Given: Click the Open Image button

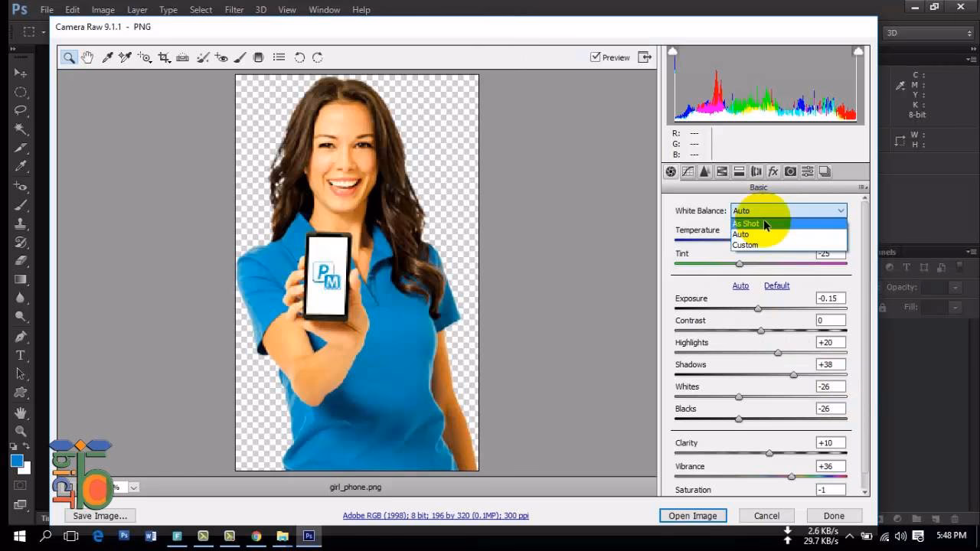Looking at the screenshot, I should click(693, 515).
